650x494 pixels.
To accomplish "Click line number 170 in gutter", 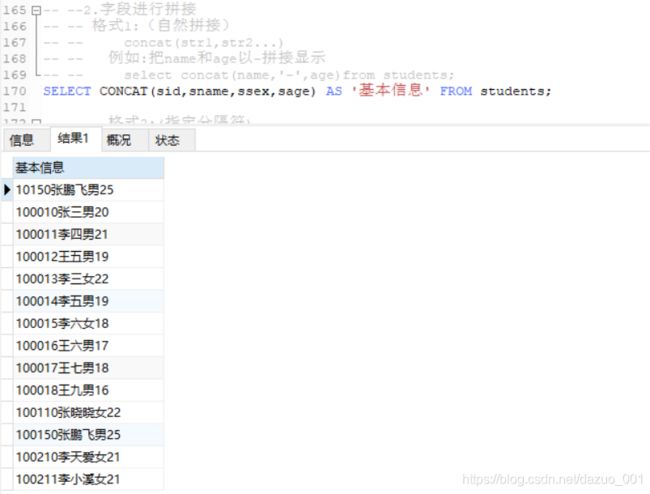I will tap(15, 91).
